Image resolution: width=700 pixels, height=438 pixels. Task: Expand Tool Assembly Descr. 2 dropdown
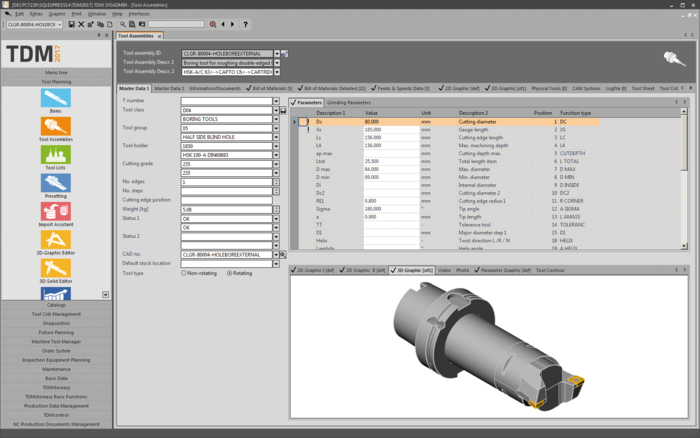pyautogui.click(x=277, y=72)
